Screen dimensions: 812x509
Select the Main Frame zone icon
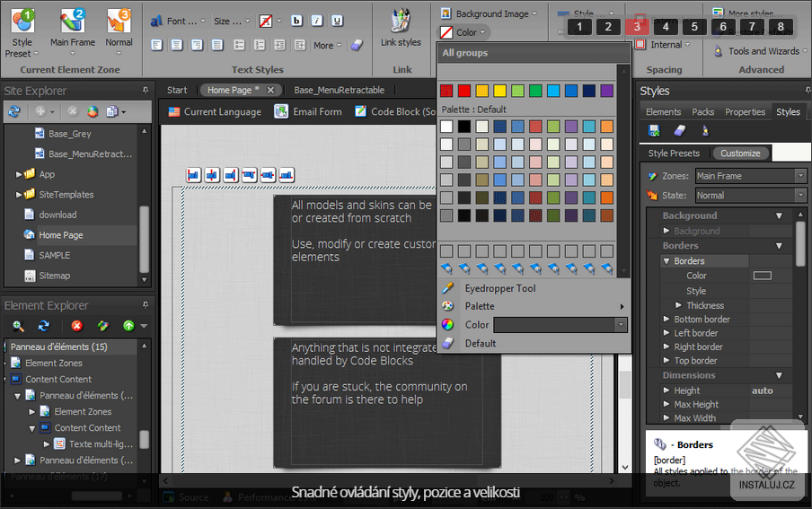click(73, 21)
